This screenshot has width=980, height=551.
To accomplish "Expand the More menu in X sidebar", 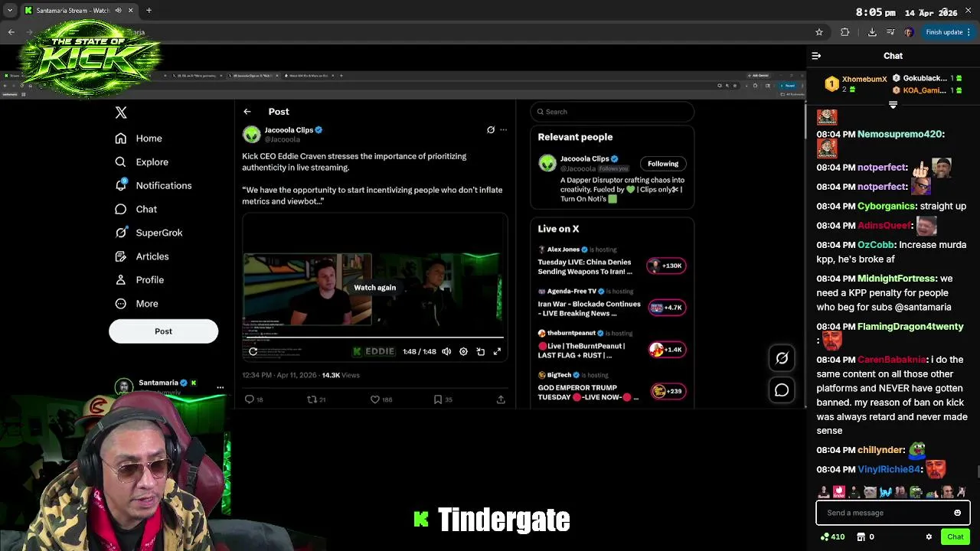I will click(136, 304).
